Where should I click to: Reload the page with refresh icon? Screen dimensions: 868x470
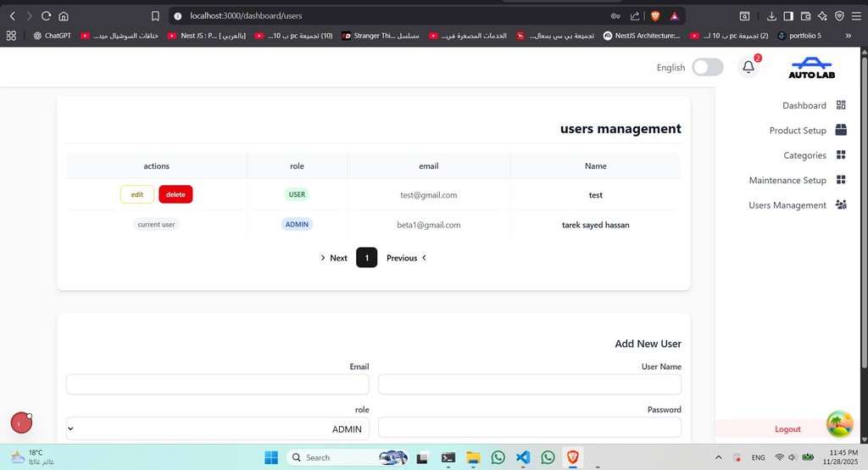tap(46, 16)
